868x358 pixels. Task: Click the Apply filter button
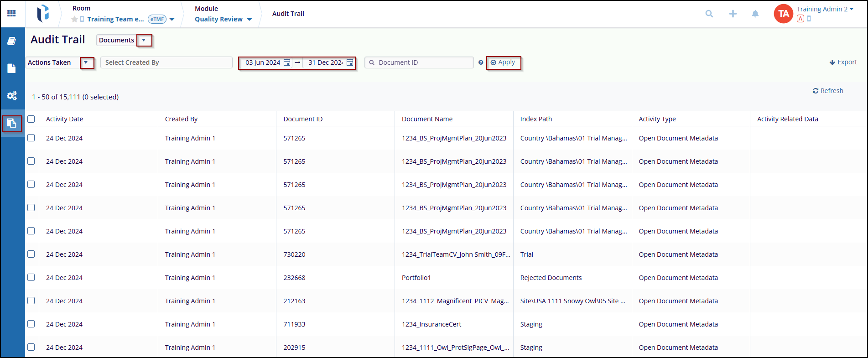503,62
